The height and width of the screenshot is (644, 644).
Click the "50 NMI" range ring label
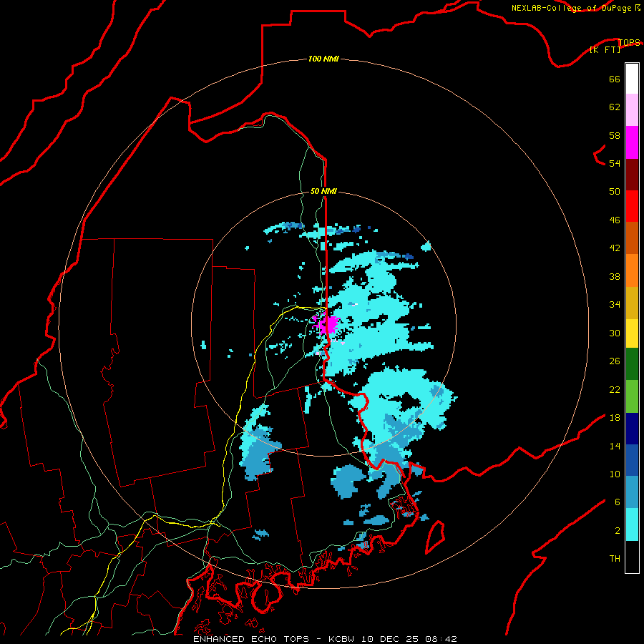pos(323,191)
